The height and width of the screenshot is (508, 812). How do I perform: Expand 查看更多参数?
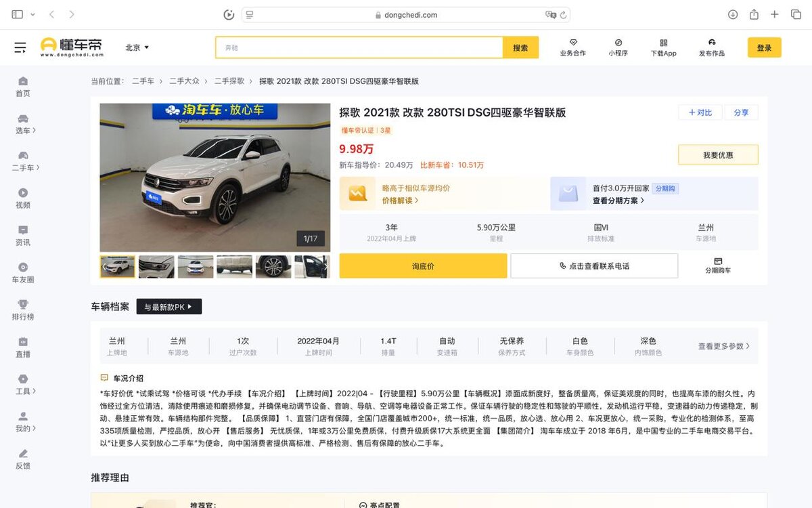[x=724, y=346]
